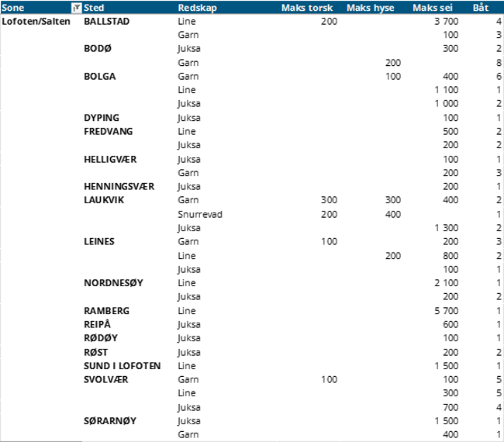Screen dimensions: 504x442
Task: Select the LAUKVIK location cell
Action: [104, 200]
